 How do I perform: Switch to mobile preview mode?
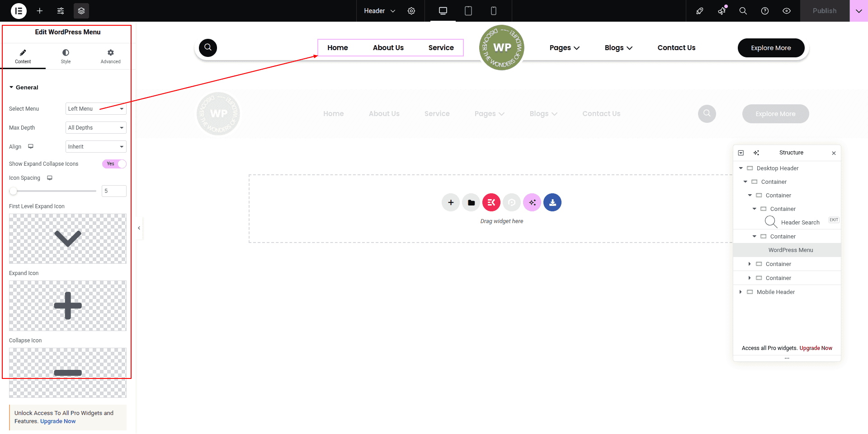(494, 11)
